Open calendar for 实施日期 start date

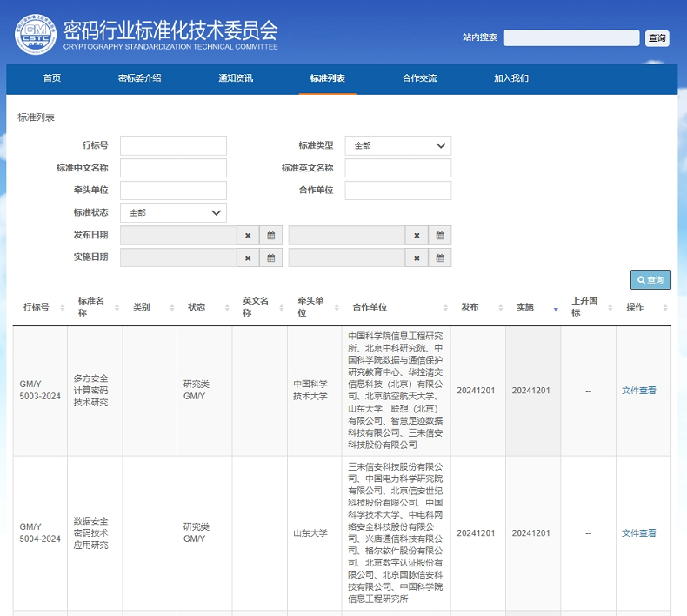pos(270,258)
